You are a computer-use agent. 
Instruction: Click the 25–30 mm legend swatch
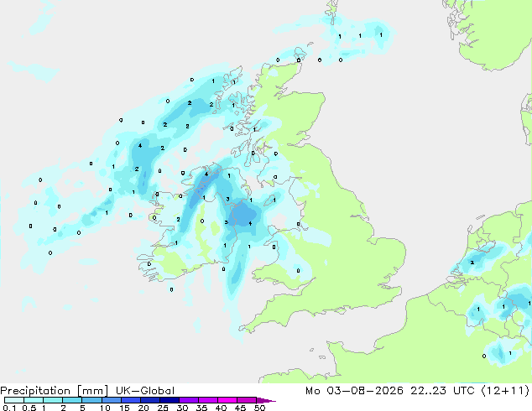click(x=170, y=400)
